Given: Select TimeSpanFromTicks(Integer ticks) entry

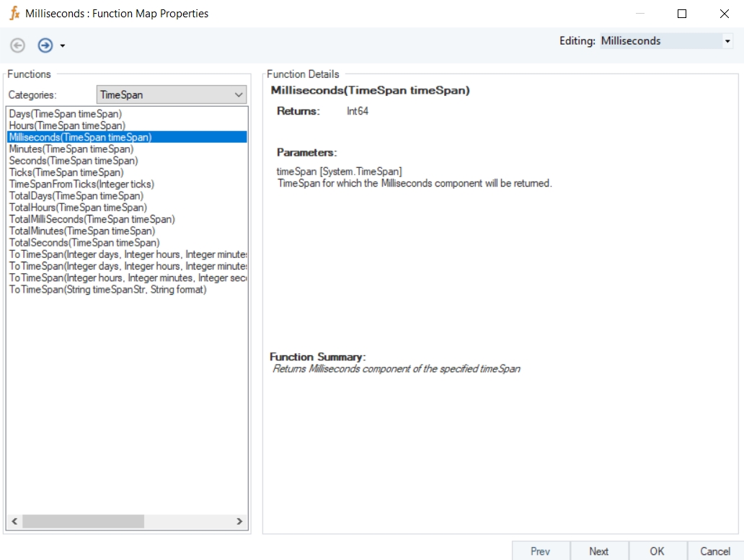Looking at the screenshot, I should click(x=81, y=184).
